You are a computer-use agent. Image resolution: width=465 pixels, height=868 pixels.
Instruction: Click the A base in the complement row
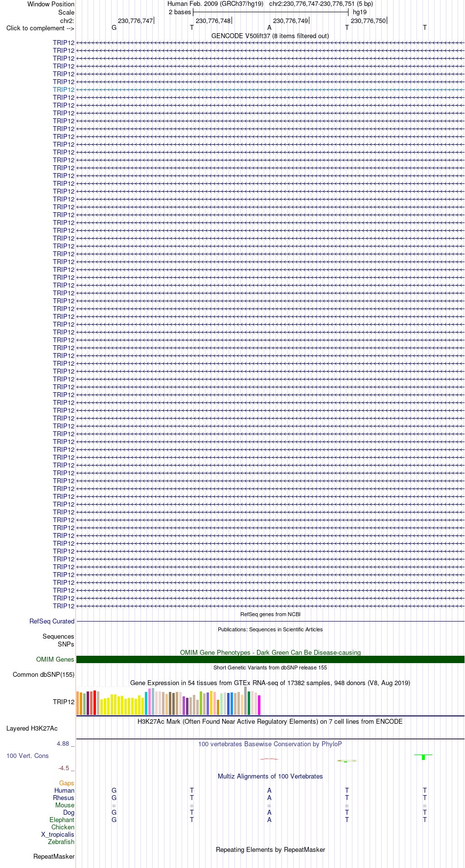coord(269,28)
